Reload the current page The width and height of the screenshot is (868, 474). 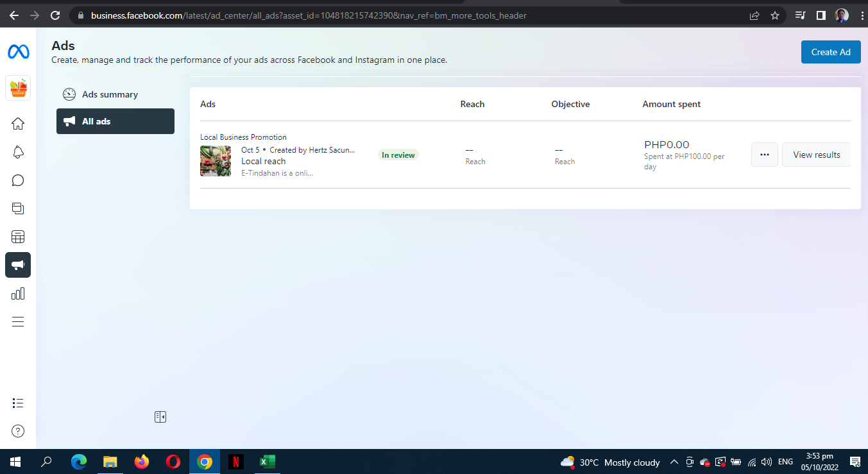(x=55, y=15)
